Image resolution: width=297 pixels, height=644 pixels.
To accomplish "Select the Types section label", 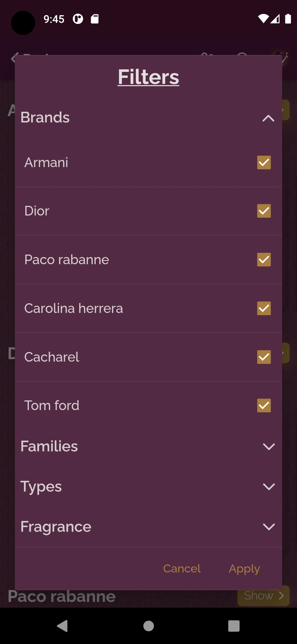I will pyautogui.click(x=41, y=487).
